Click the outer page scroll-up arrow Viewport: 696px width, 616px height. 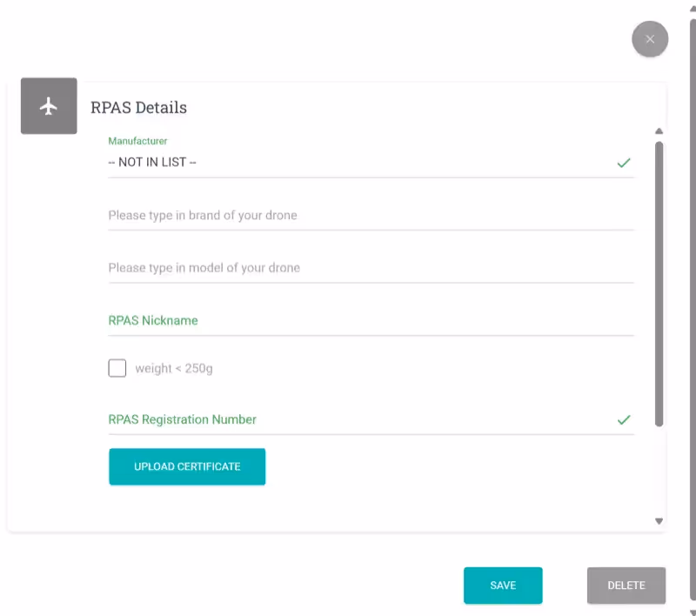click(x=692, y=4)
